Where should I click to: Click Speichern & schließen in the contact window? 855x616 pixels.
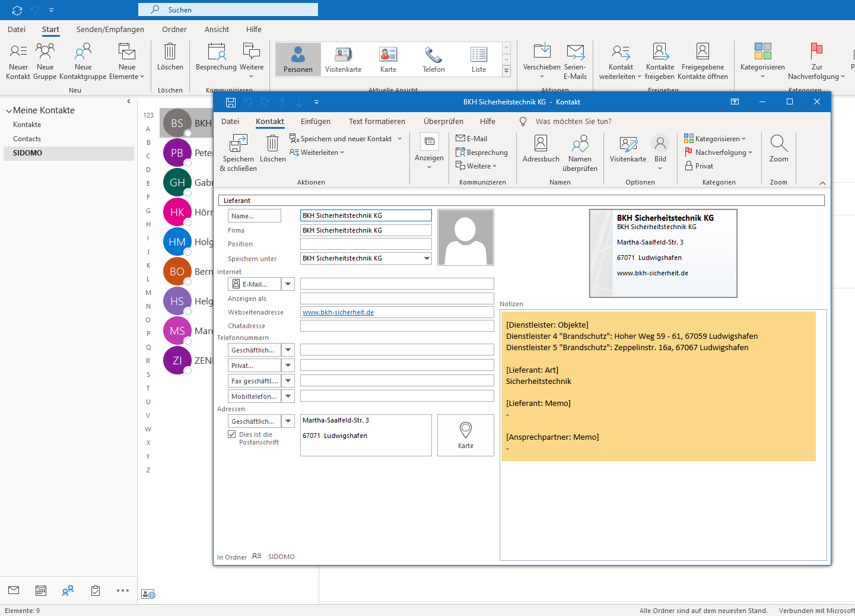tap(239, 153)
